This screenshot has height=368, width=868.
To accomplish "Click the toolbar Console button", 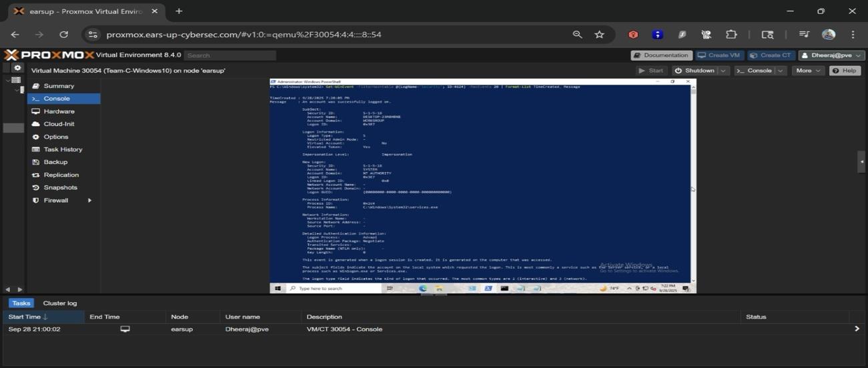I will [x=755, y=71].
